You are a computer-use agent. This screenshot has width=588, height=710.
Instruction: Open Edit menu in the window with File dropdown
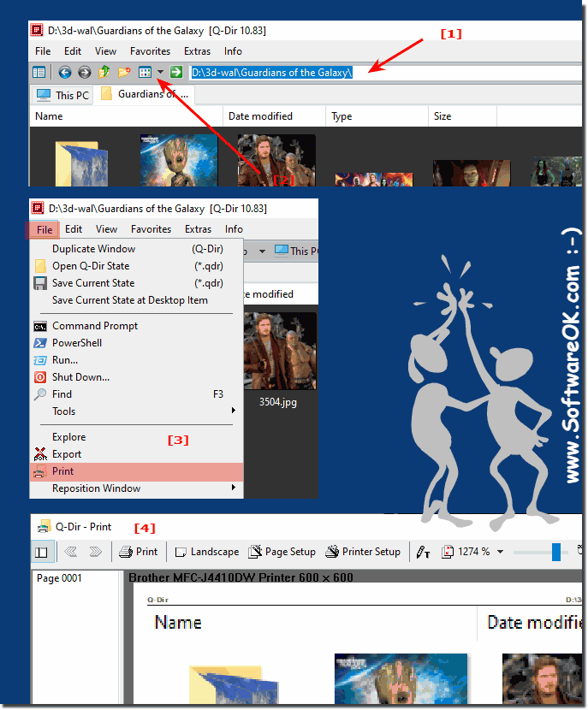pos(74,229)
